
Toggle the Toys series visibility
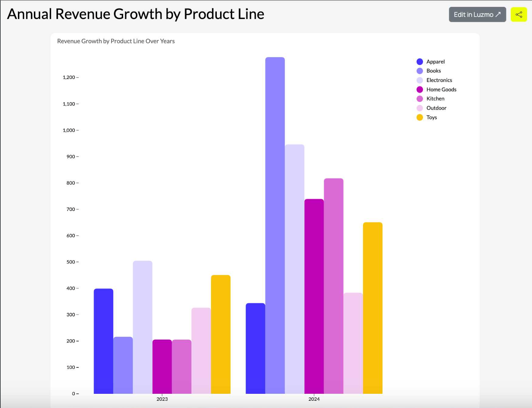(x=432, y=117)
